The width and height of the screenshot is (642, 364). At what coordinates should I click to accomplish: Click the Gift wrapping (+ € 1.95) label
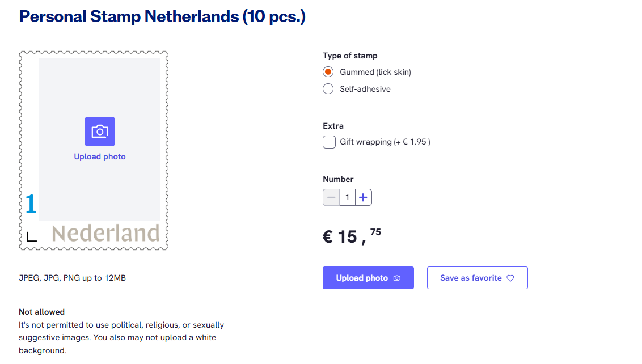(385, 142)
